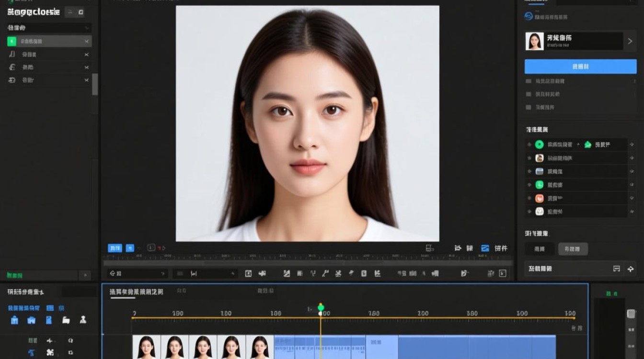Click the diagonal striped icon in the edit toolbar
Viewport: 644px width, 359px height.
287,274
